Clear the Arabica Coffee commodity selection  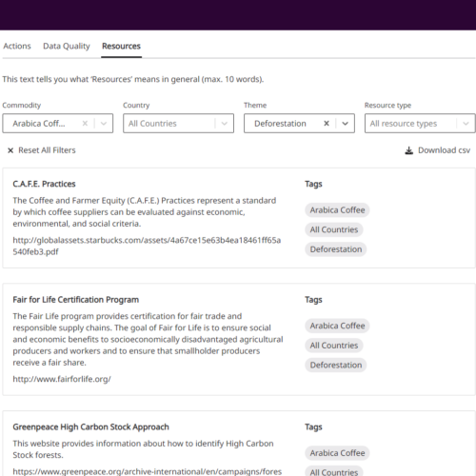click(85, 124)
